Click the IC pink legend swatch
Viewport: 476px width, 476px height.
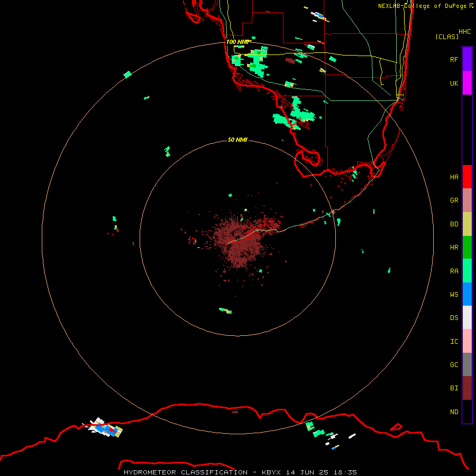tap(467, 341)
